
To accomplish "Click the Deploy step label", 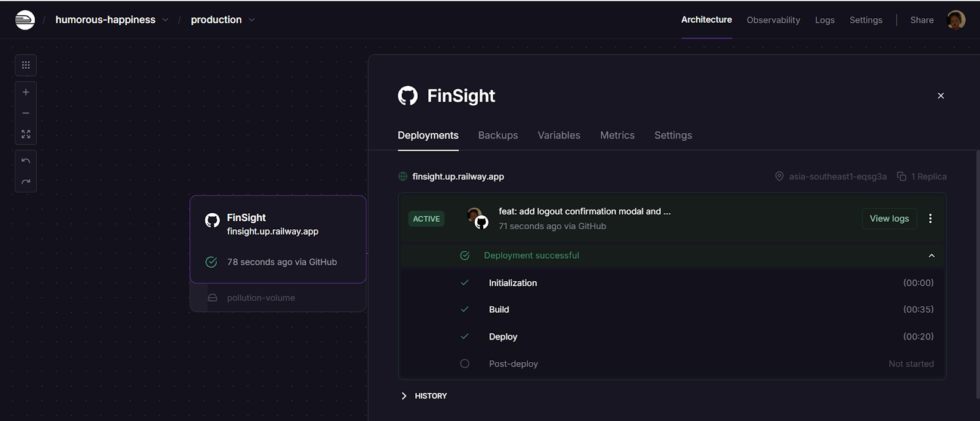I will tap(503, 336).
